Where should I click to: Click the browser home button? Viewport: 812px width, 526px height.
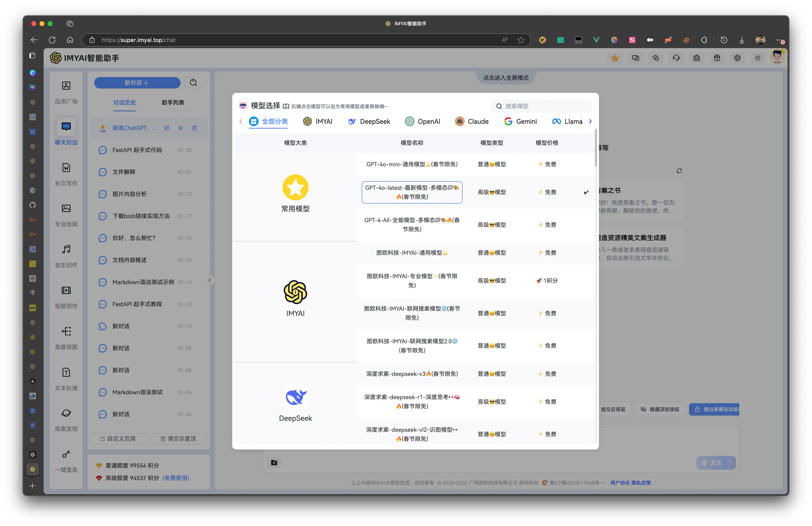click(70, 40)
